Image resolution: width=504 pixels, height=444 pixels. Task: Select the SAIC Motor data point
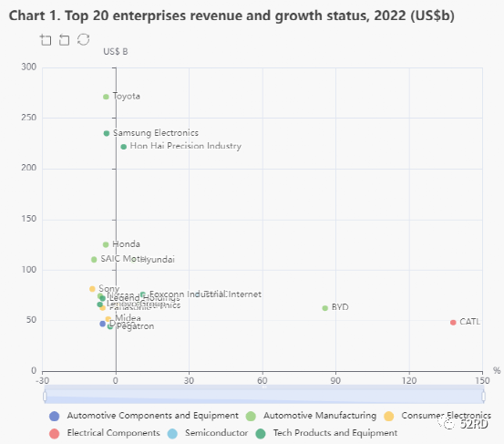(94, 260)
